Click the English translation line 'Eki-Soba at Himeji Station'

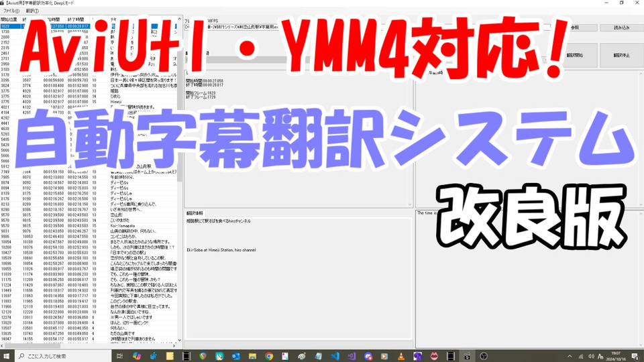click(221, 250)
